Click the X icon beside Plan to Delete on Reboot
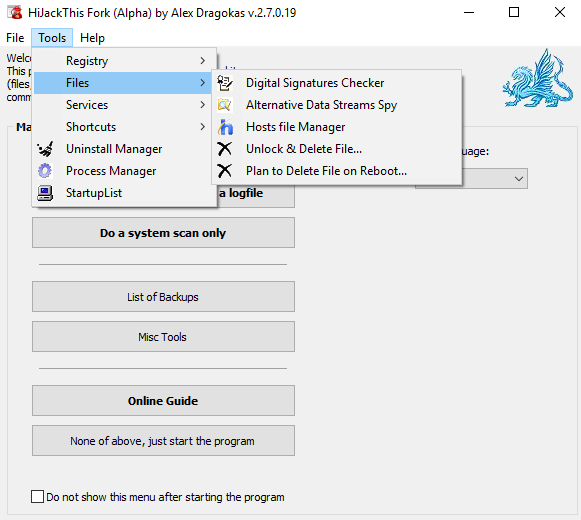This screenshot has width=581, height=520. [x=225, y=171]
